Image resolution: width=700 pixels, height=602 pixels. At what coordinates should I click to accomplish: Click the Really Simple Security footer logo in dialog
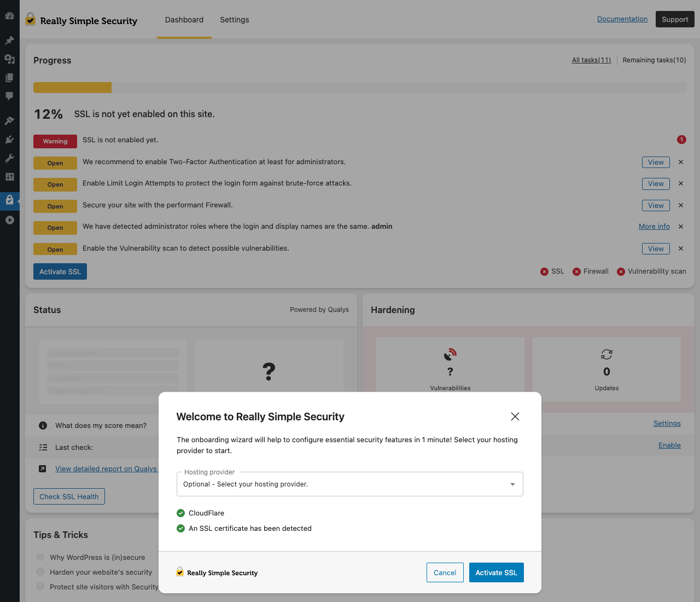(x=217, y=572)
